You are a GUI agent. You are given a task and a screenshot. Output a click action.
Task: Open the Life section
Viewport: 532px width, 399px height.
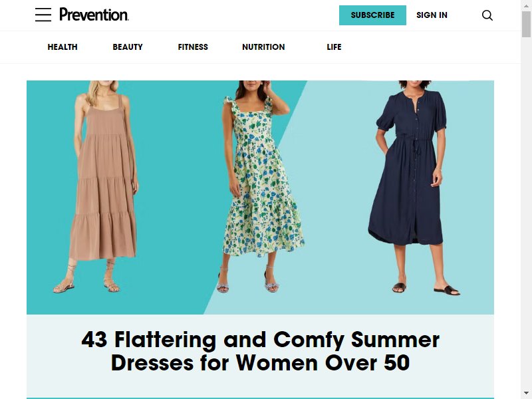[334, 47]
